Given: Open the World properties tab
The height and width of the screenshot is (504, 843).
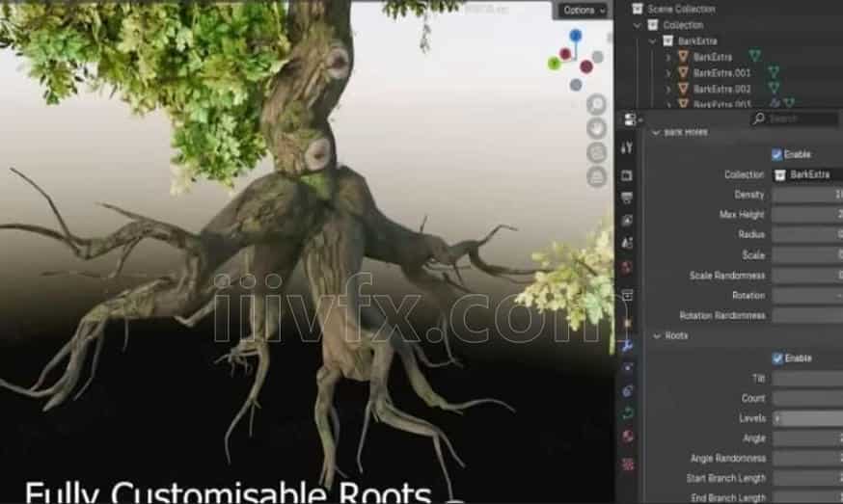Looking at the screenshot, I should 627,268.
